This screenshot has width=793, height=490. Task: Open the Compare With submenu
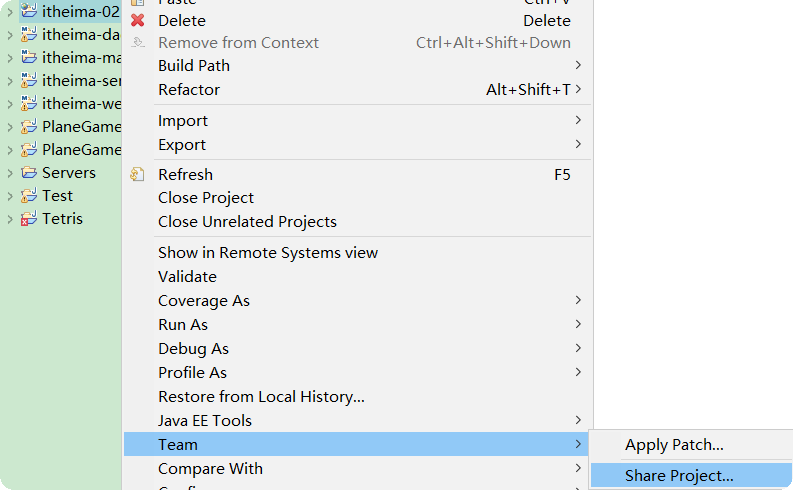pos(210,469)
